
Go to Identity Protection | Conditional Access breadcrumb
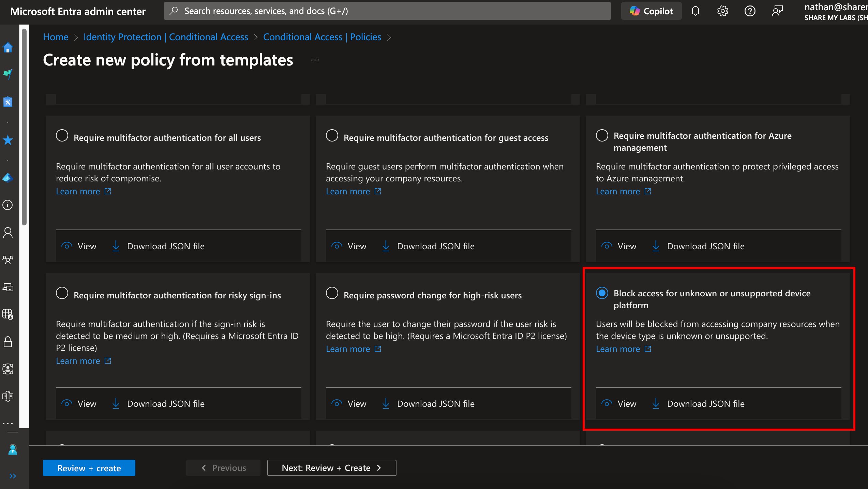pyautogui.click(x=166, y=37)
